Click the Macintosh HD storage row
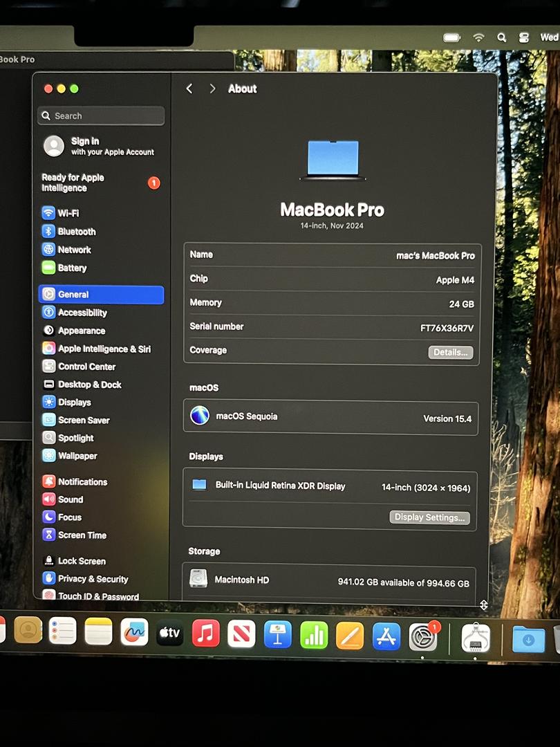The width and height of the screenshot is (560, 747). pos(329,581)
